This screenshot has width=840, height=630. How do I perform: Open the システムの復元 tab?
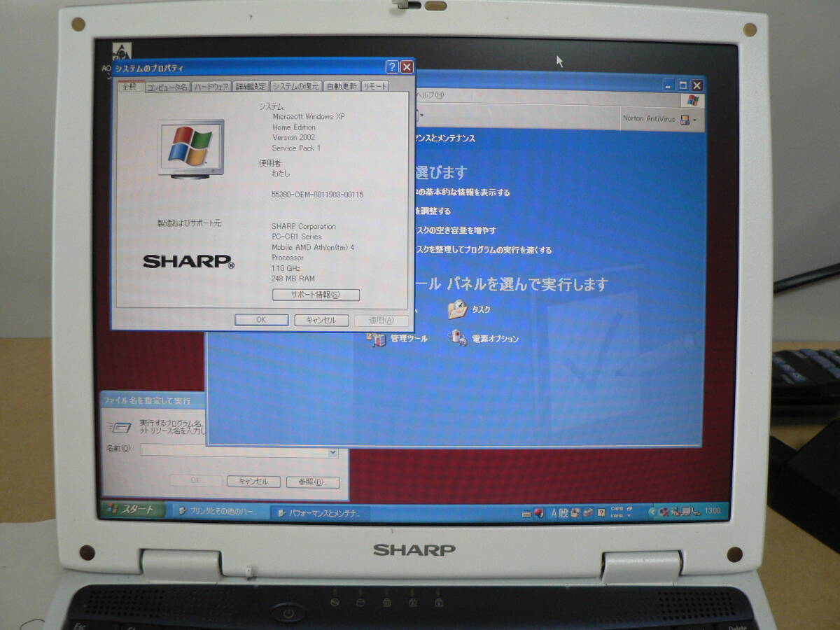click(x=296, y=87)
